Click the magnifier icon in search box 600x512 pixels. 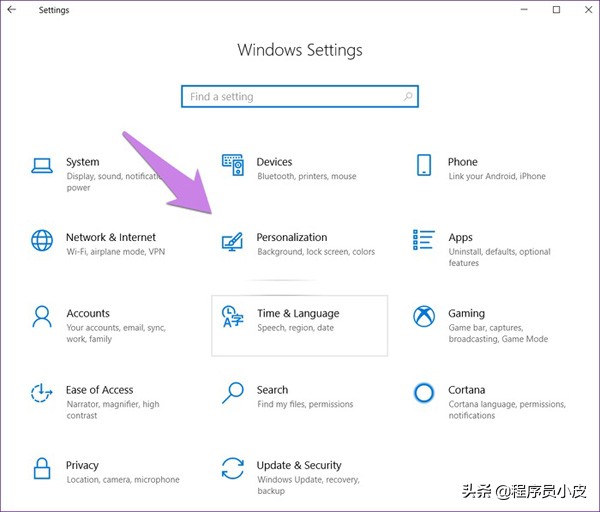(x=408, y=96)
